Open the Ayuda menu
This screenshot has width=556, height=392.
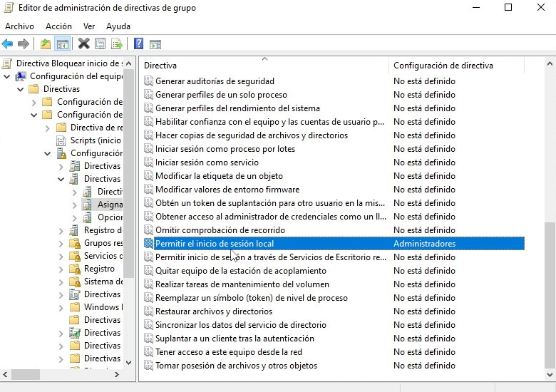118,26
